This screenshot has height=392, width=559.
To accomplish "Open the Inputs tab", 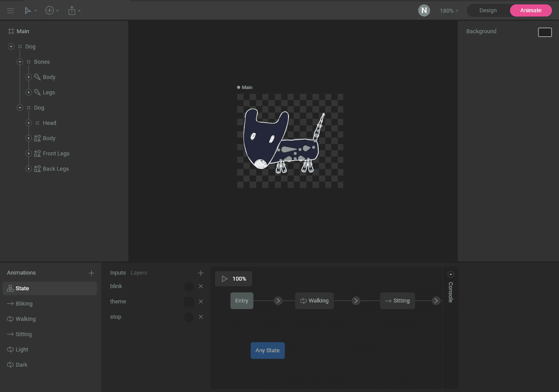I will click(x=118, y=273).
